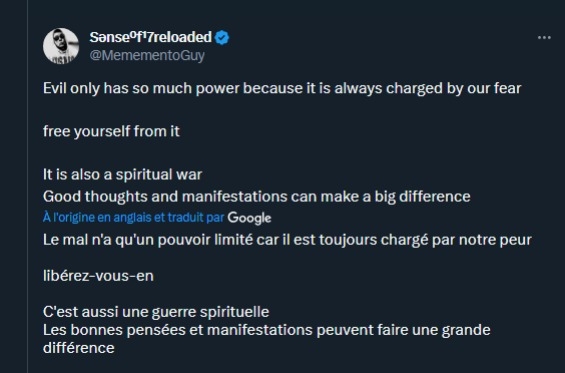Screen dimensions: 565x373
Task: Select the 'It is also a spiritual war' line
Action: pyautogui.click(x=123, y=174)
